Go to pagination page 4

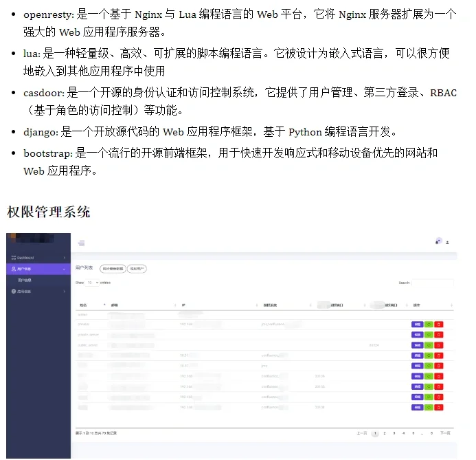403,433
